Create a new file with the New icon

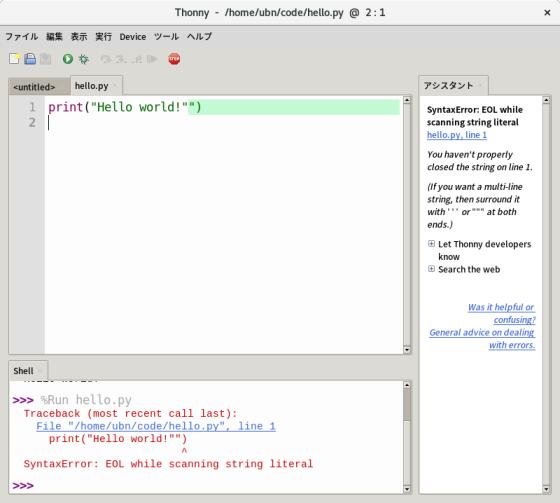click(14, 59)
